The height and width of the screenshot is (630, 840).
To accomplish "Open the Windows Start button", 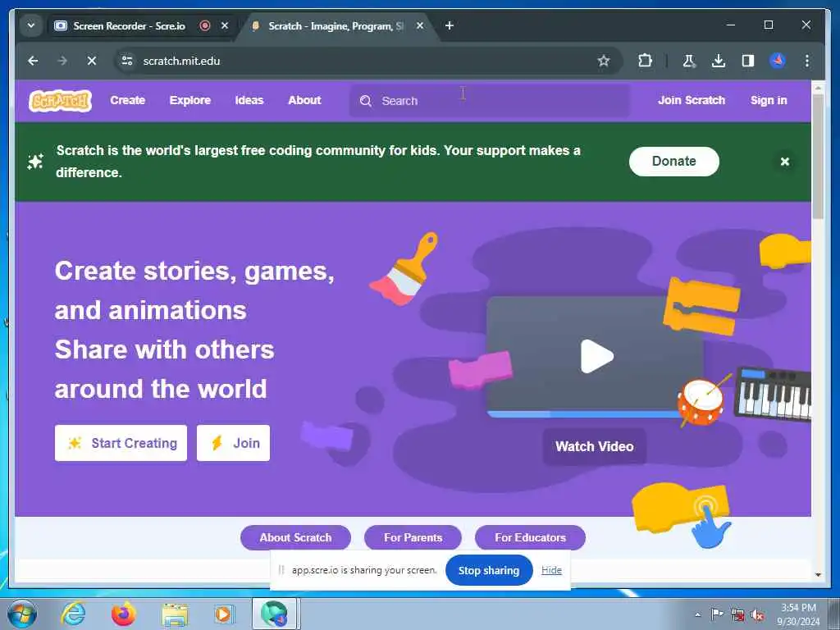I will [22, 614].
